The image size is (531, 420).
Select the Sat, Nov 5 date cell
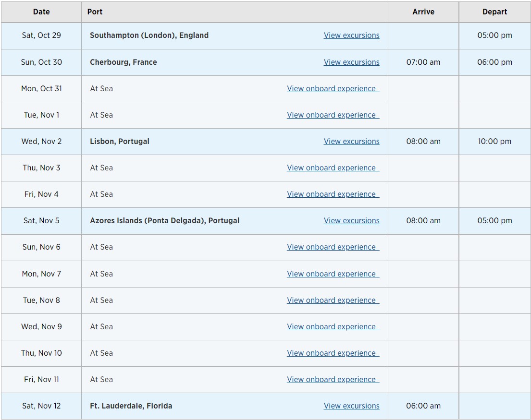pos(41,220)
